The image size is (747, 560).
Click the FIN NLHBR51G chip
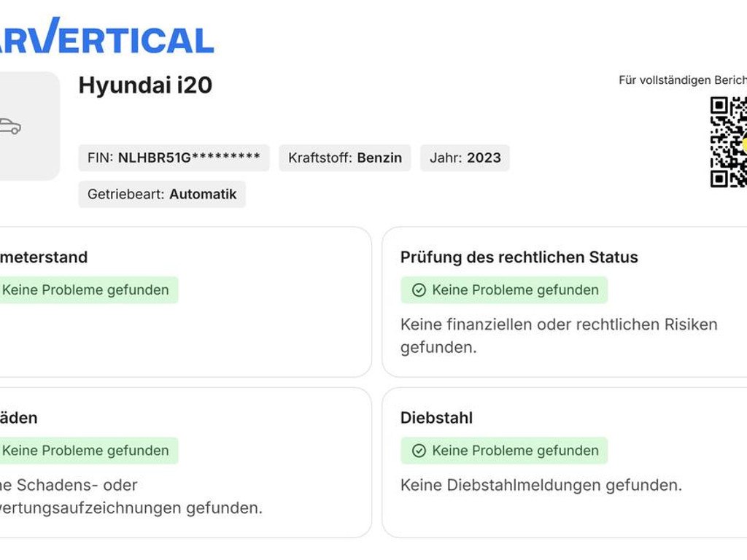(x=174, y=157)
